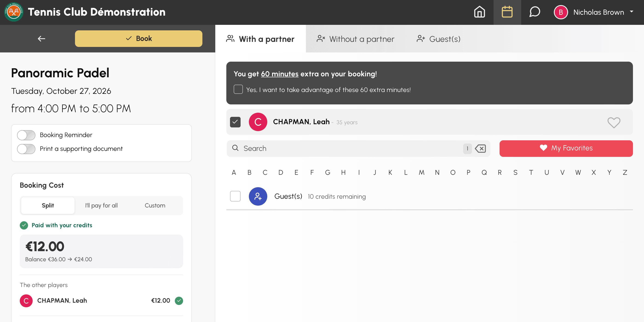Open the home page icon
The width and height of the screenshot is (644, 322).
point(479,12)
